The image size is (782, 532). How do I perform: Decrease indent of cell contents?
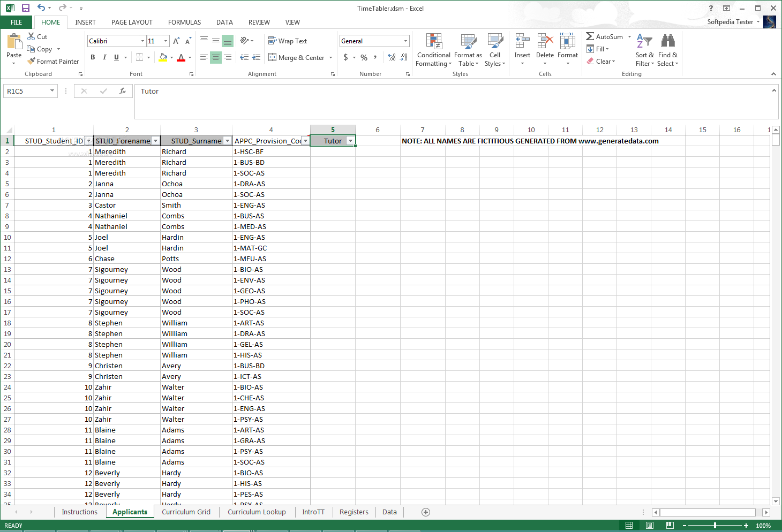coord(244,57)
